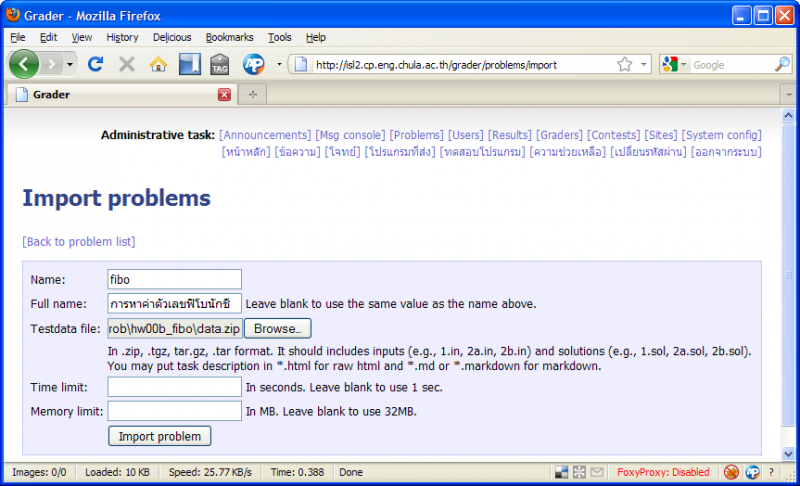Close the Grader tab
Viewport: 800px width, 486px height.
pos(224,94)
